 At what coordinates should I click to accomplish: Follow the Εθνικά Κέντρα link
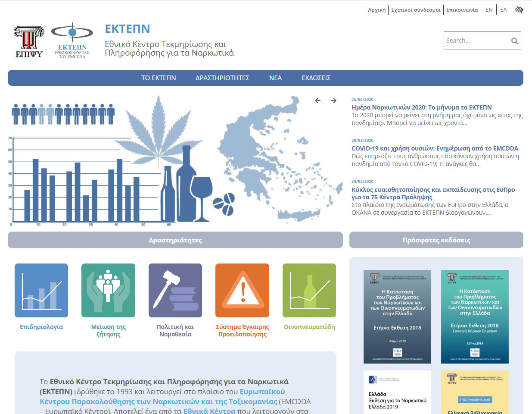tap(209, 411)
